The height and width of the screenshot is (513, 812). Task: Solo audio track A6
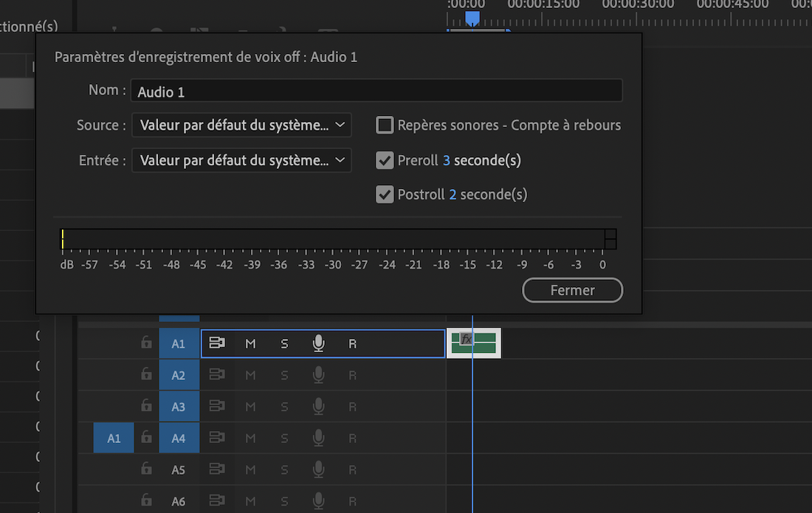point(284,502)
